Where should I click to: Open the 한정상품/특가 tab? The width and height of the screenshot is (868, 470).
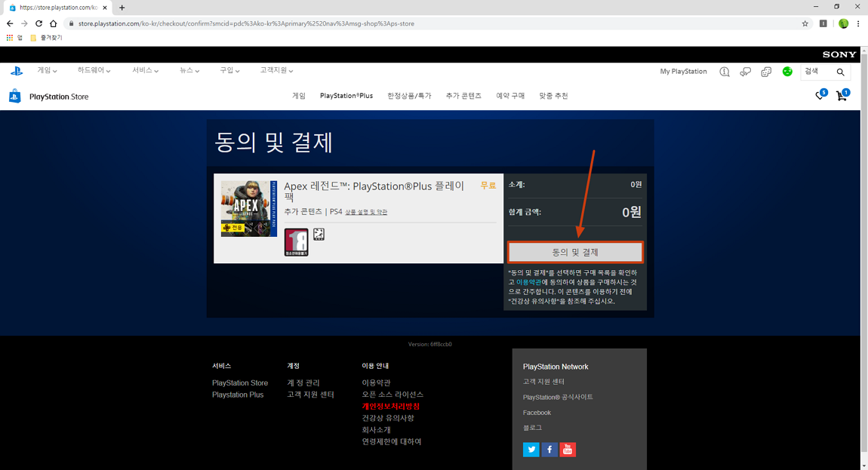409,96
